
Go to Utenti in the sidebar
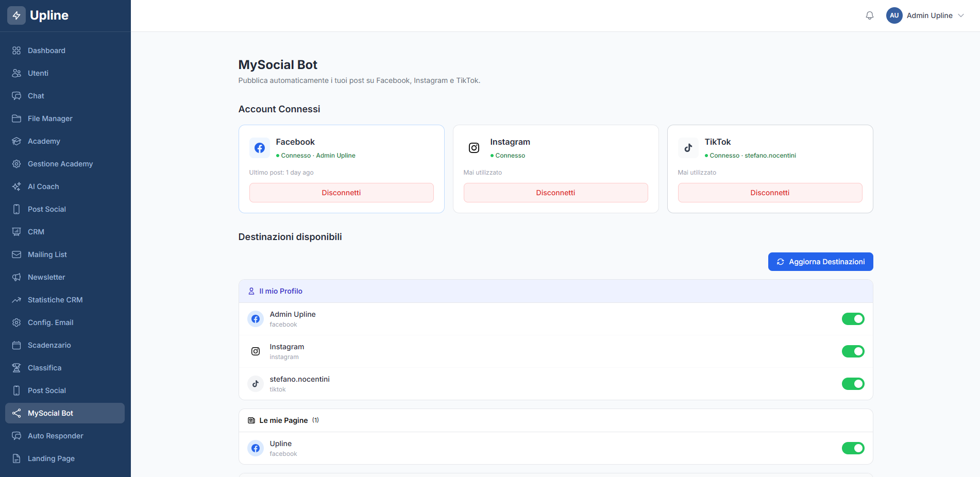tap(65, 73)
